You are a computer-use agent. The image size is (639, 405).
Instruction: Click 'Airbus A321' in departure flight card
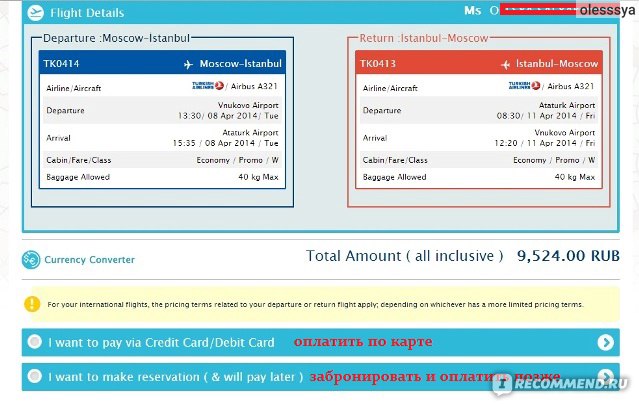pyautogui.click(x=254, y=86)
